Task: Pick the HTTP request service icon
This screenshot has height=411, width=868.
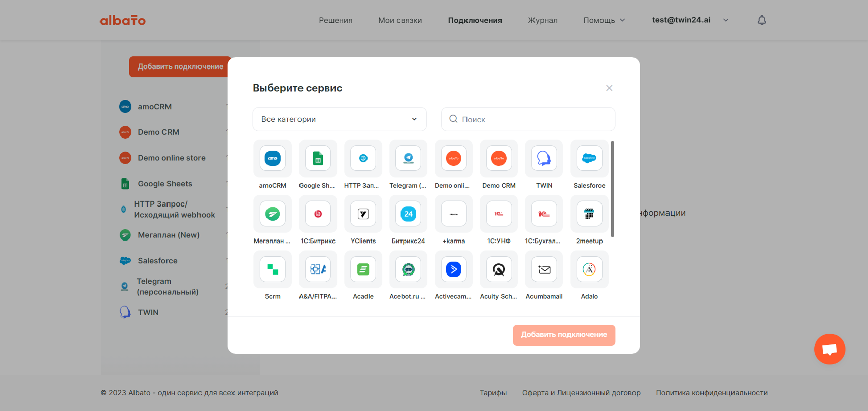Action: click(x=363, y=158)
